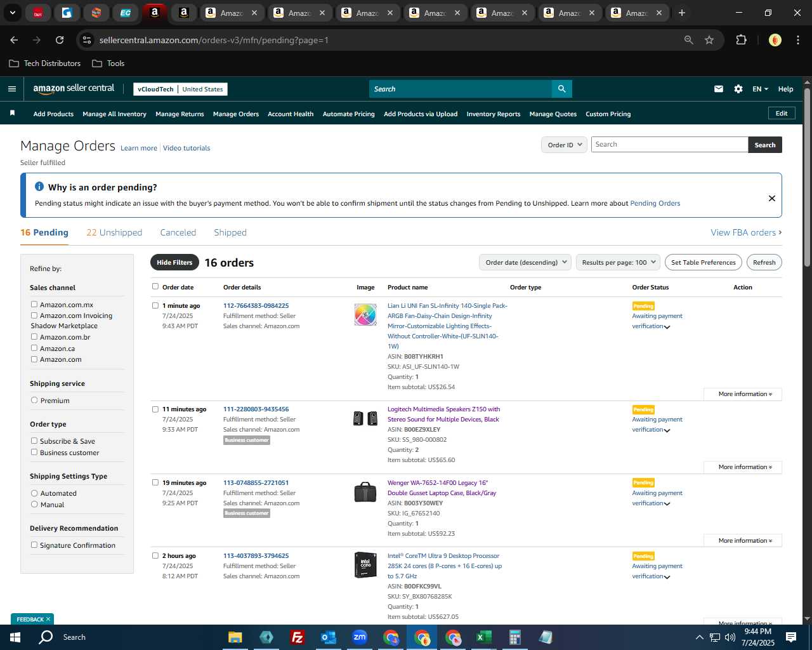Check the Business customer order type
Image resolution: width=812 pixels, height=650 pixels.
(34, 453)
